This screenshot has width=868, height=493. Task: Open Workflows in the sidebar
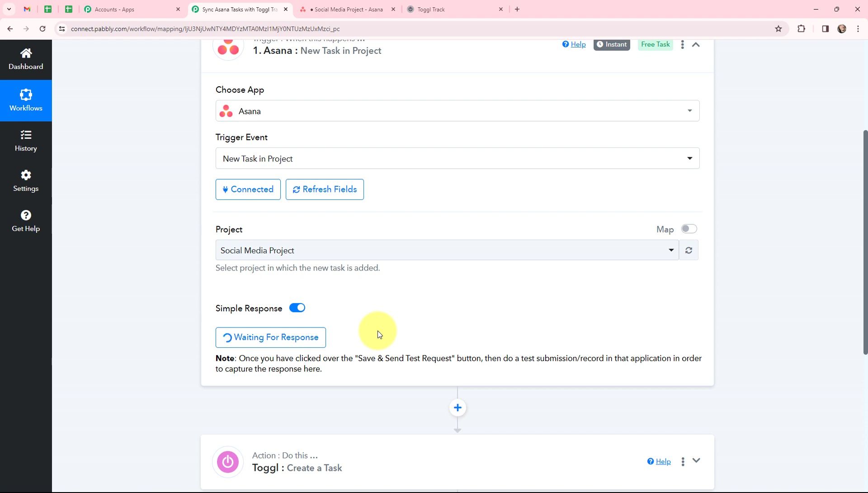point(26,100)
